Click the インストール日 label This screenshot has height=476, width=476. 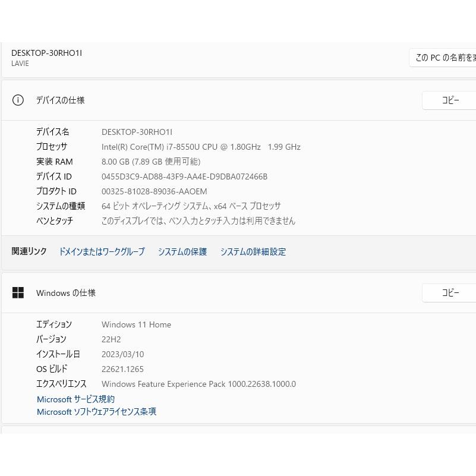pos(58,354)
